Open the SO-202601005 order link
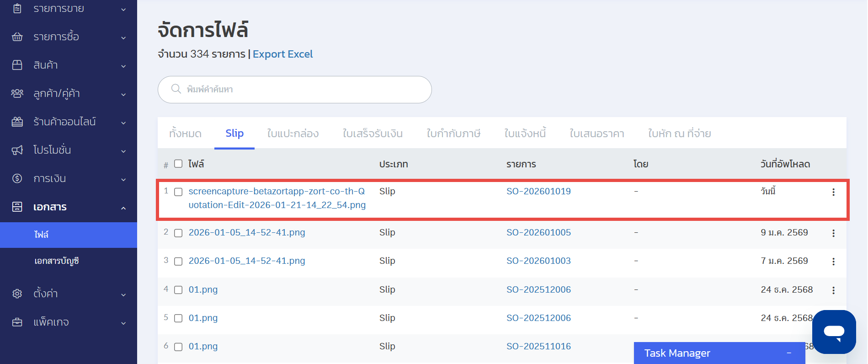 pos(538,232)
